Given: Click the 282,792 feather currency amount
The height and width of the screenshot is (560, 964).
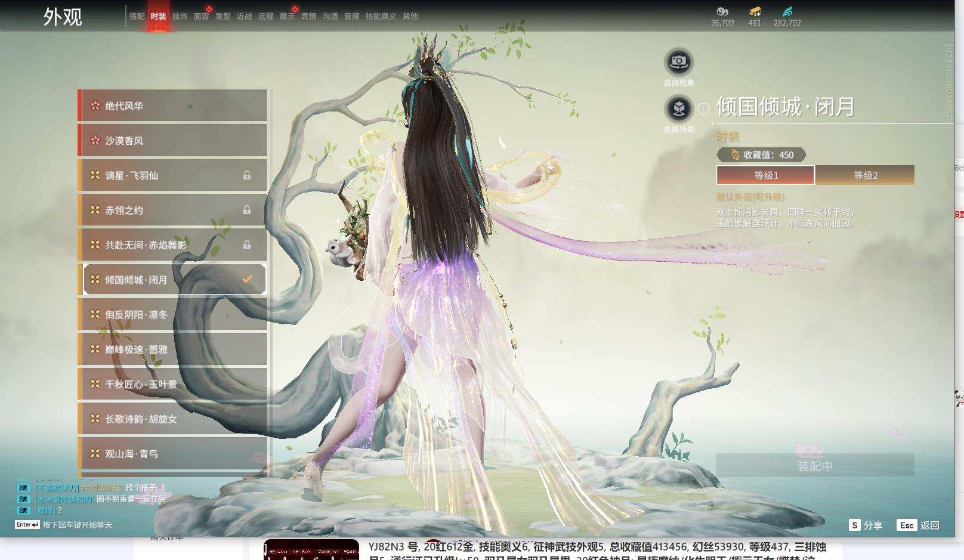Looking at the screenshot, I should pyautogui.click(x=787, y=23).
